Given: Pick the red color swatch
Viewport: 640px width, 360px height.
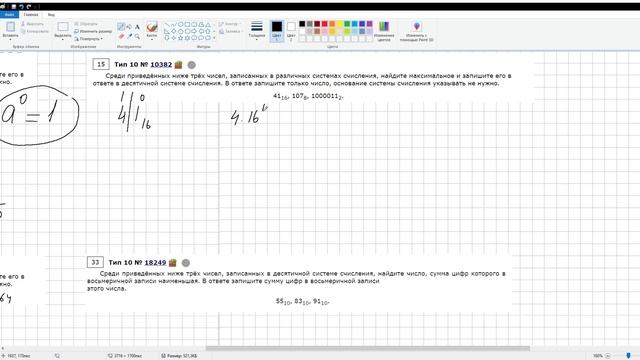Looking at the screenshot, I should coord(324,24).
